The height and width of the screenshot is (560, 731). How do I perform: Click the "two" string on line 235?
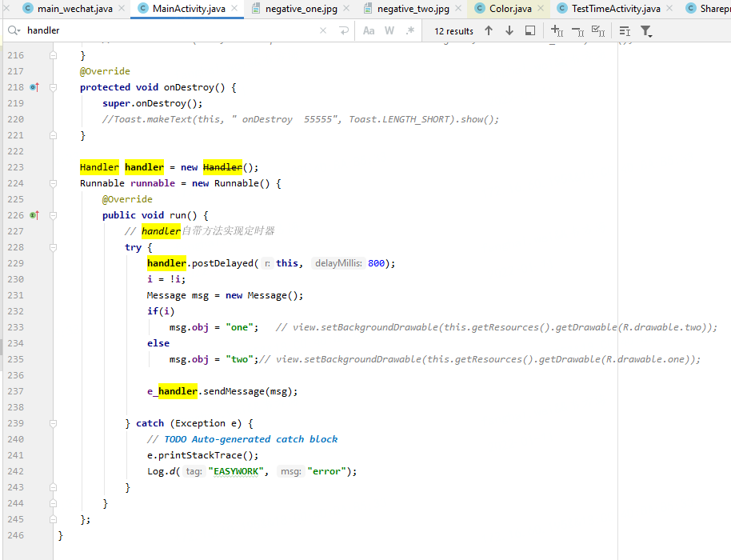point(239,359)
